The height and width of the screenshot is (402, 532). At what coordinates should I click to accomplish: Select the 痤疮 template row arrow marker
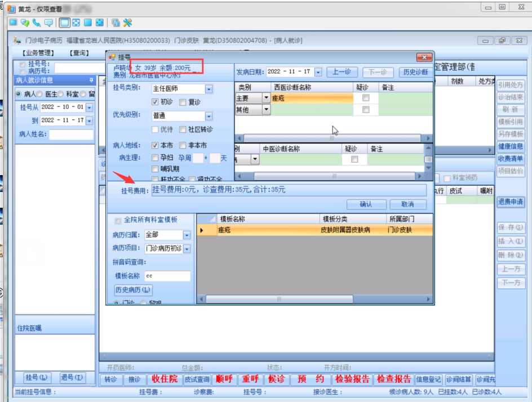[202, 230]
